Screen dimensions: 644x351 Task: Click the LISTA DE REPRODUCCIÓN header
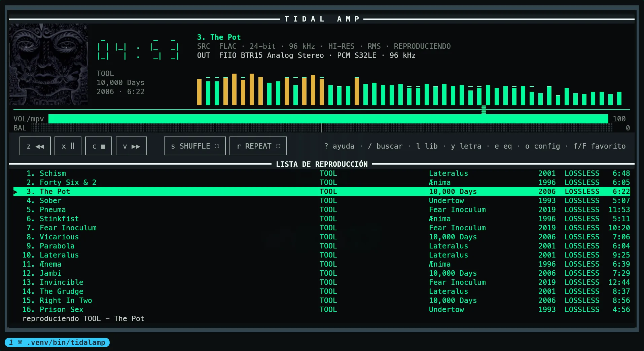[x=322, y=164]
